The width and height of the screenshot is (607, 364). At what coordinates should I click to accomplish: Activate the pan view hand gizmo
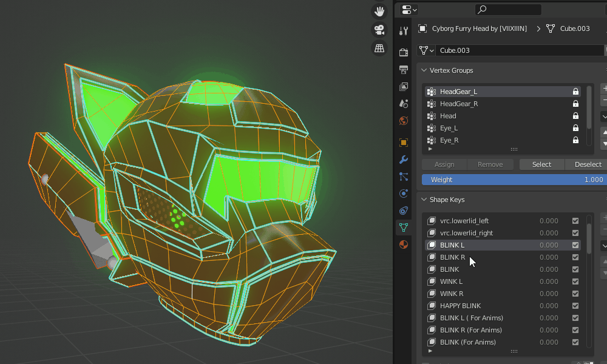coord(379,11)
